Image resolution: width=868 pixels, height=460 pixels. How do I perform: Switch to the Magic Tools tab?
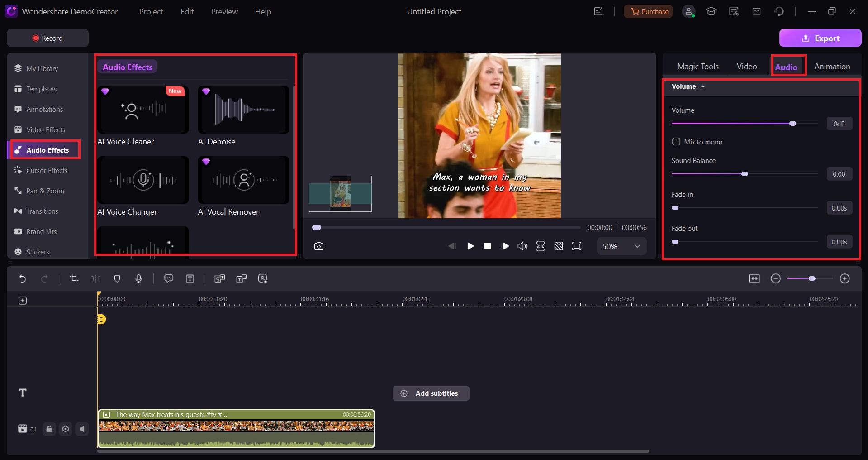point(698,67)
